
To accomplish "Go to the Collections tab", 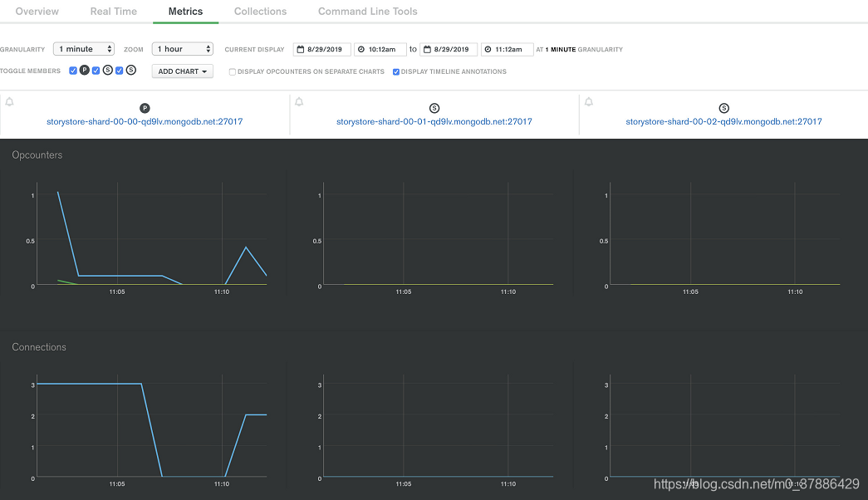I will (260, 11).
